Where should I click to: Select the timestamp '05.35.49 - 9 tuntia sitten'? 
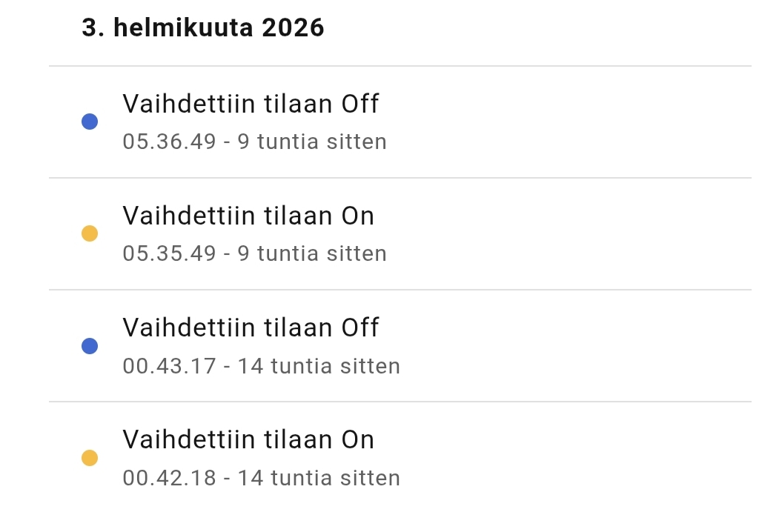click(255, 253)
